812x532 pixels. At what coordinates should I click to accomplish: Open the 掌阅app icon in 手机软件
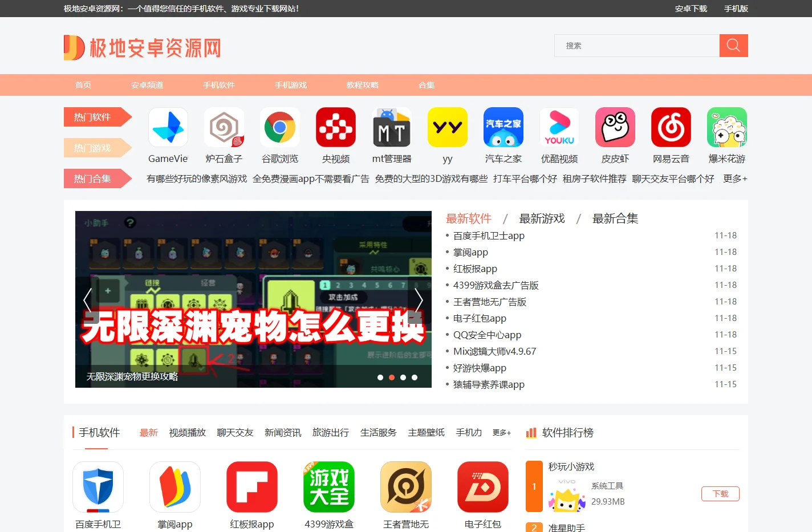tap(175, 487)
